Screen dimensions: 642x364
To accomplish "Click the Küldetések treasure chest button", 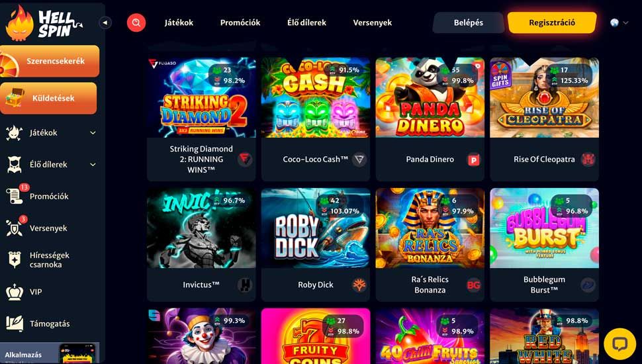I will [48, 98].
